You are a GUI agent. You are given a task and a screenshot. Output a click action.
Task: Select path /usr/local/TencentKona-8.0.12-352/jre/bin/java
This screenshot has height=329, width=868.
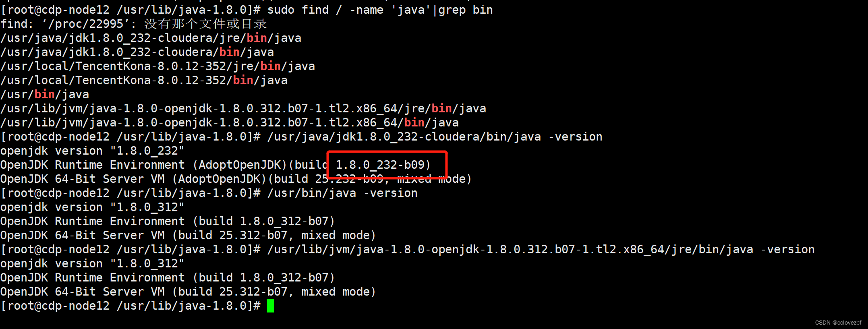click(157, 66)
